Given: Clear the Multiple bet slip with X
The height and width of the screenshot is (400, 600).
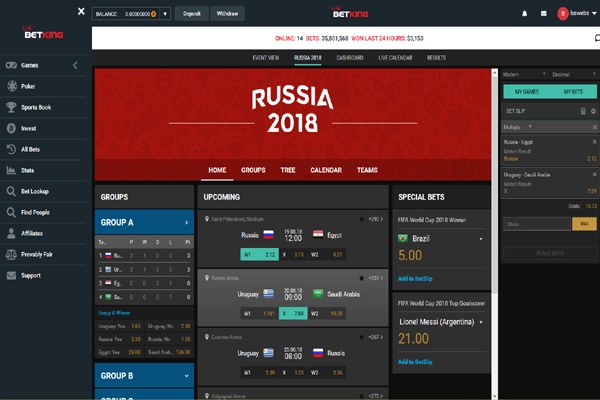Looking at the screenshot, I should tap(595, 127).
